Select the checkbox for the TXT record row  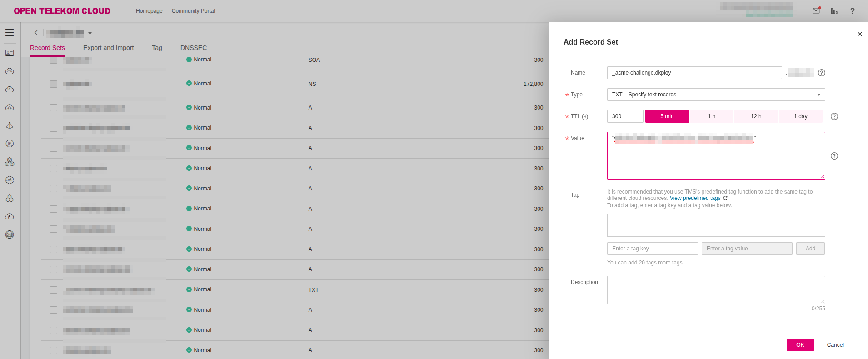click(x=54, y=290)
